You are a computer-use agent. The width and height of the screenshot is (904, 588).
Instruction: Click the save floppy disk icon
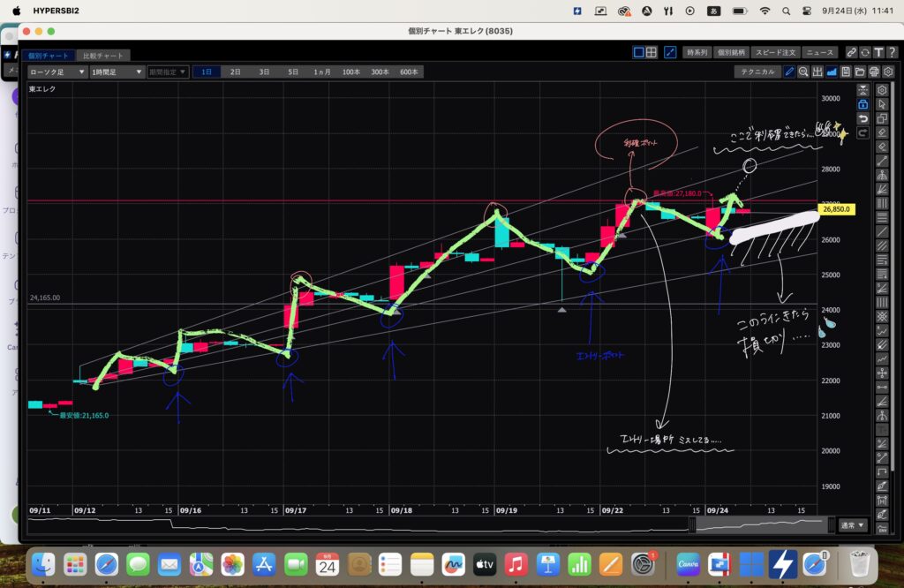pos(846,72)
